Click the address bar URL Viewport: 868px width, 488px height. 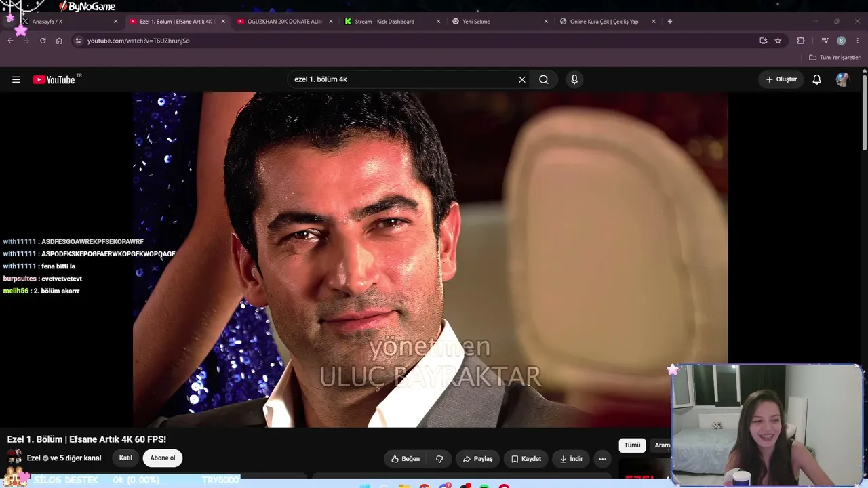138,41
